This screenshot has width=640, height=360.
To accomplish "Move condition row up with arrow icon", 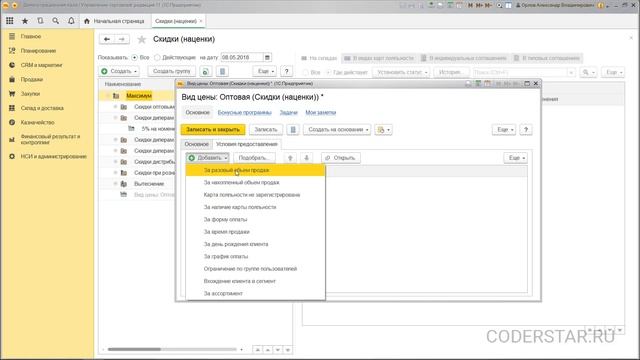I will pyautogui.click(x=290, y=158).
